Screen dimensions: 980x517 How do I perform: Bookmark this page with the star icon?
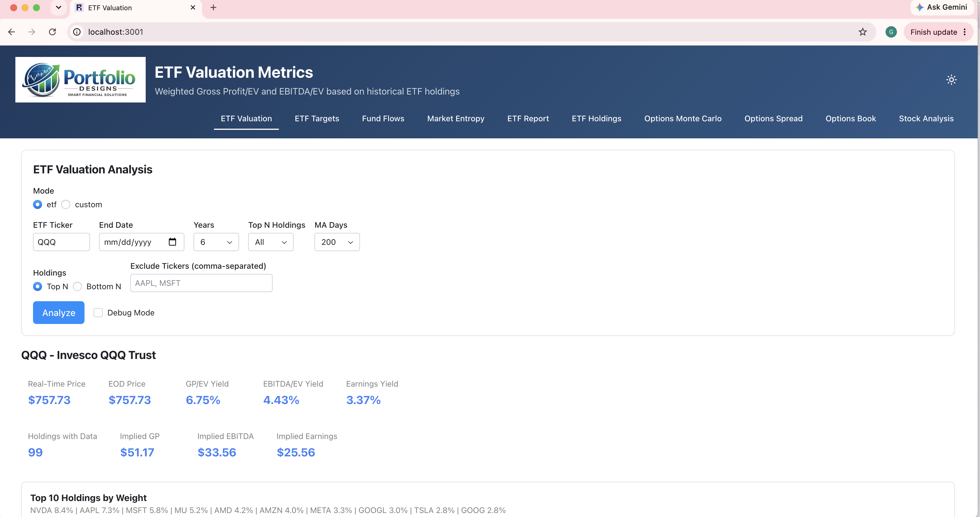(862, 32)
